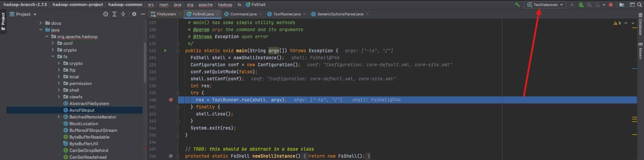Click the Collapse All icon in Project panel
Viewport: 644px width, 160px height.
click(123, 14)
